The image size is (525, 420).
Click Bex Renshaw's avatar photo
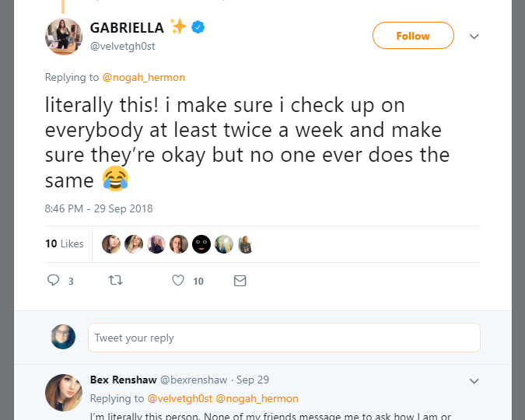coord(64,393)
